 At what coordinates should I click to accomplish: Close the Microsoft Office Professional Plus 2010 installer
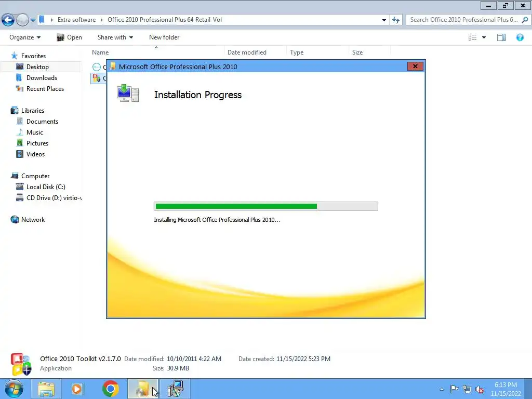pos(415,66)
